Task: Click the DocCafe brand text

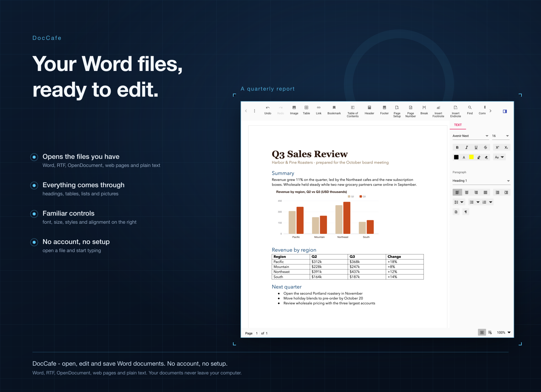Action: 47,38
